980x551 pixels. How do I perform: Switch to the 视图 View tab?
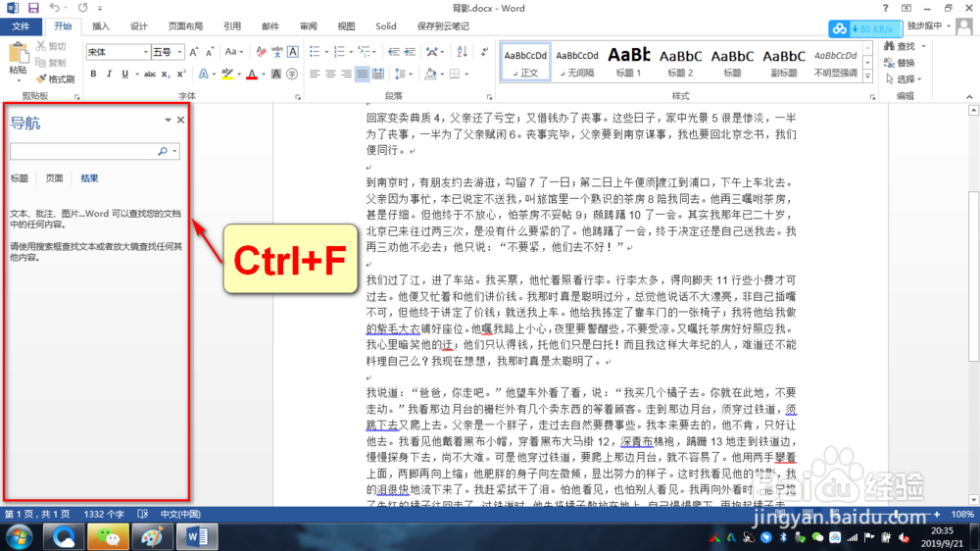pos(346,26)
